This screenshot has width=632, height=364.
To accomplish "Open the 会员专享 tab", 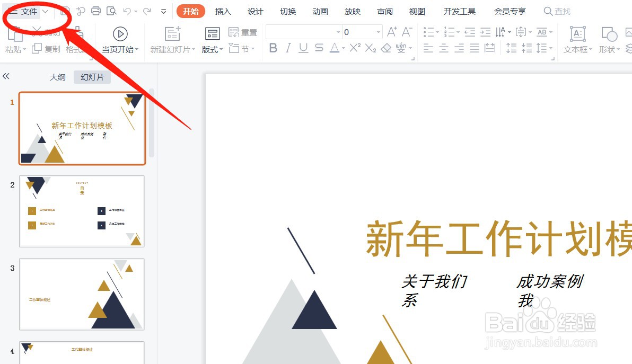I will pos(510,11).
